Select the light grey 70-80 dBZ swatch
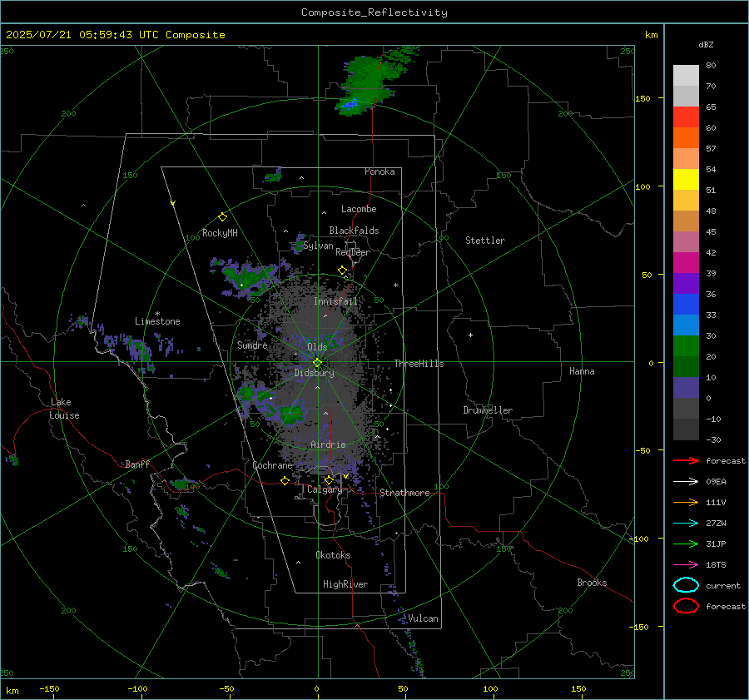749x700 pixels. [x=686, y=76]
